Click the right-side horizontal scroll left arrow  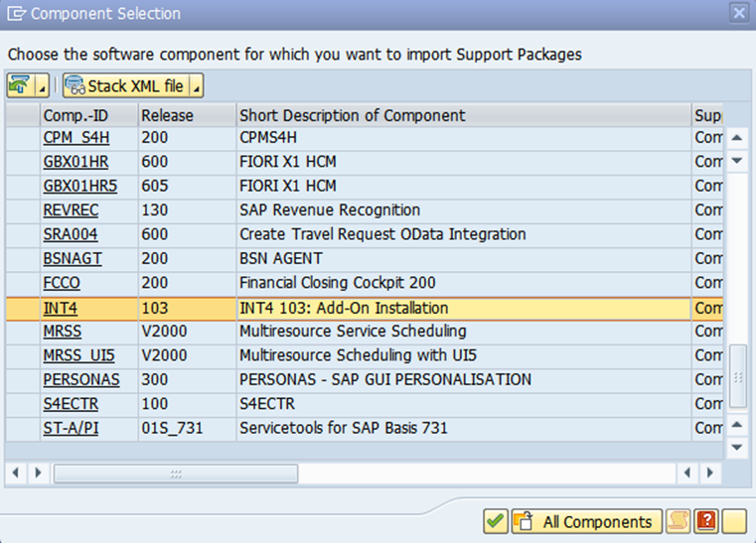point(687,473)
